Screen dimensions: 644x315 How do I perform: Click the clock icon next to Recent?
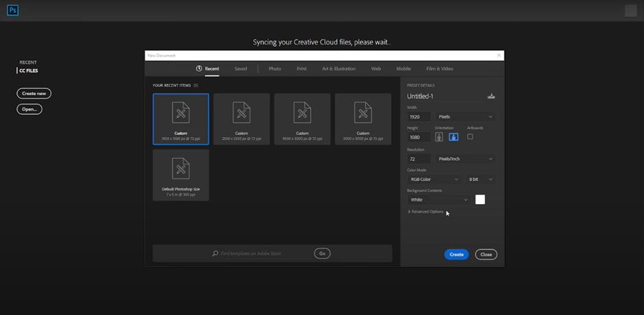coord(199,68)
